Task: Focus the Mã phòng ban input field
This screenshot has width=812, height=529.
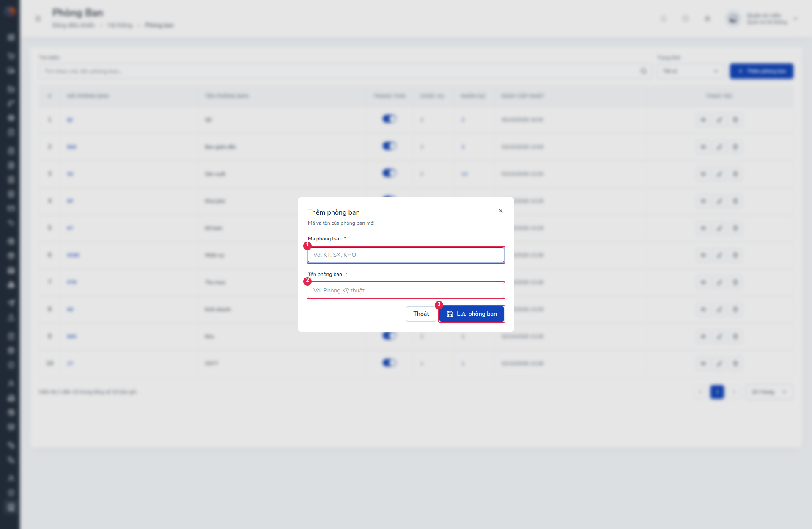Action: coord(406,255)
